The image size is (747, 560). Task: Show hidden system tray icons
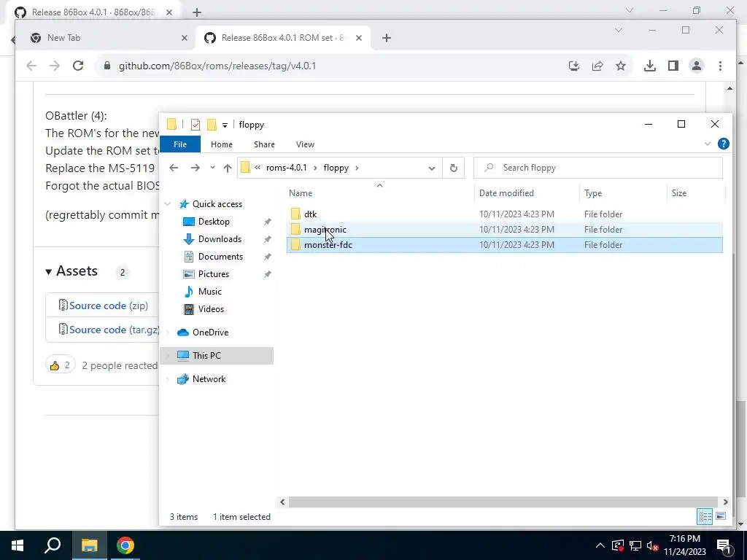point(600,545)
